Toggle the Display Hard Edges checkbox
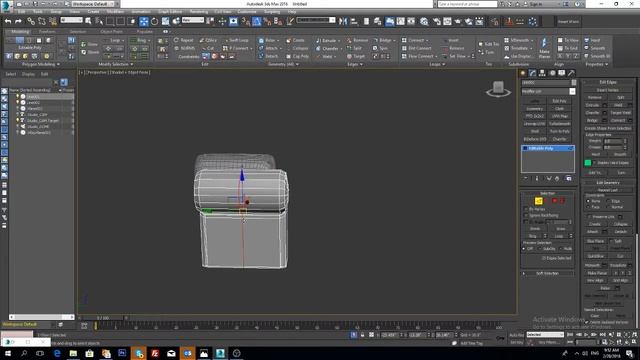This screenshot has height=360, width=640. 595,163
